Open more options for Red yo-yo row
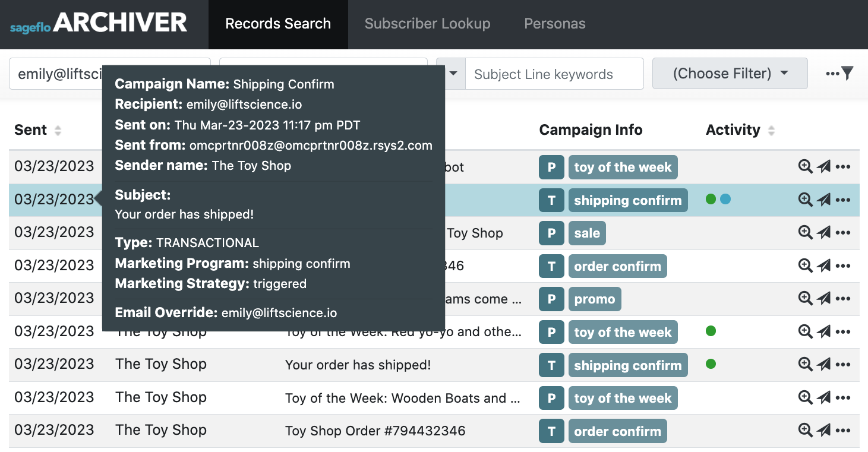Screen dimensions: 868x452 pyautogui.click(x=843, y=331)
